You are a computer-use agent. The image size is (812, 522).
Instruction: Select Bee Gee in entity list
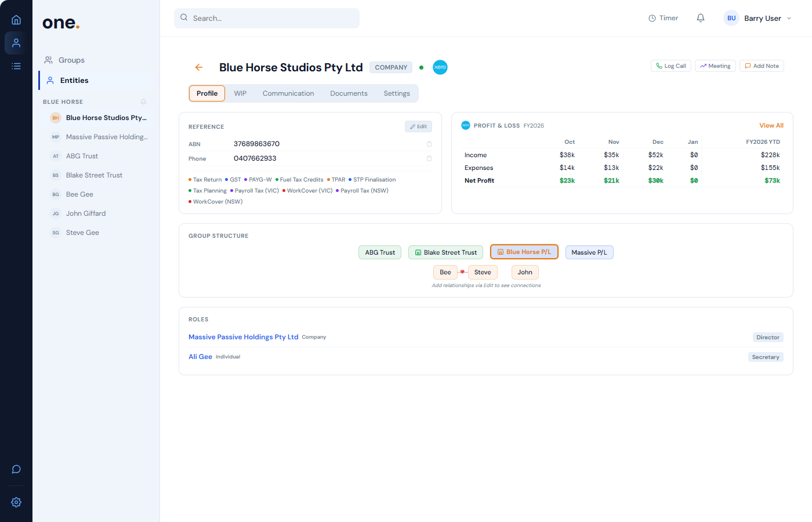coord(98,194)
